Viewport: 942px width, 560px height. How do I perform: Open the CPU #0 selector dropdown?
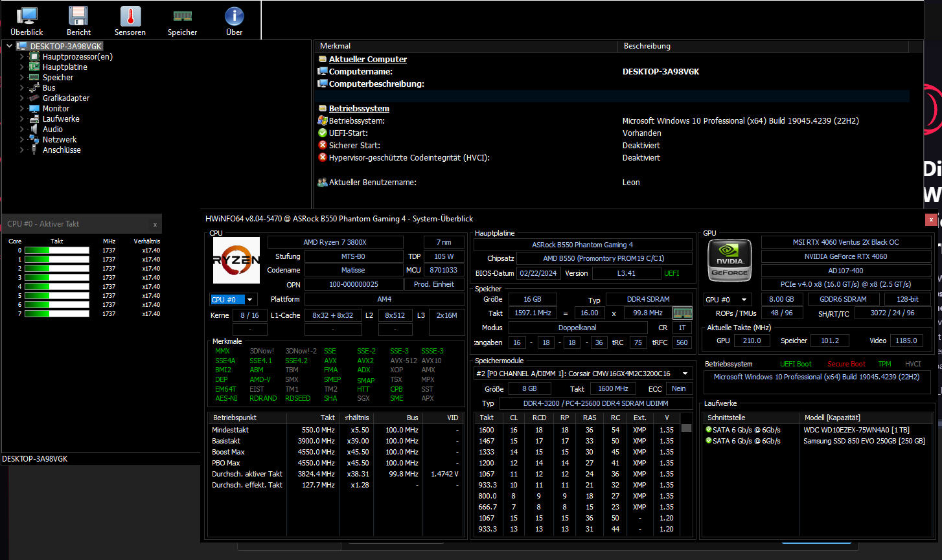coord(234,300)
